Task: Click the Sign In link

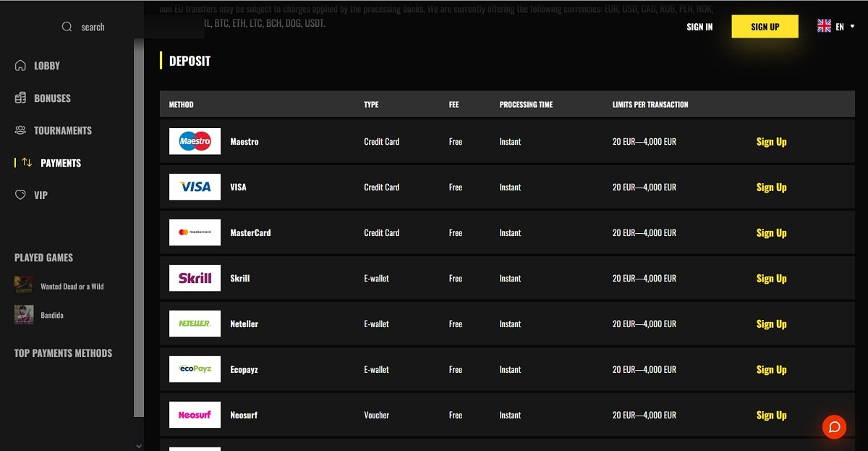Action: pyautogui.click(x=699, y=27)
